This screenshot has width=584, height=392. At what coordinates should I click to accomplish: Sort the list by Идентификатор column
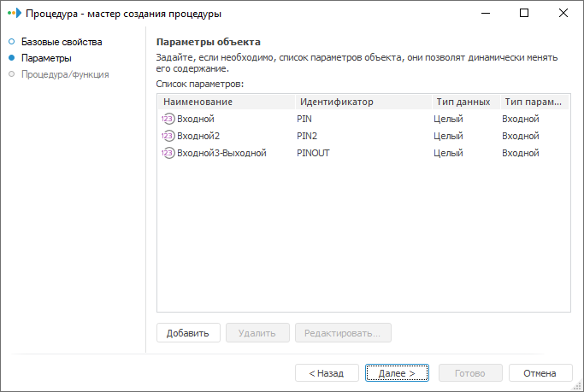pyautogui.click(x=337, y=102)
